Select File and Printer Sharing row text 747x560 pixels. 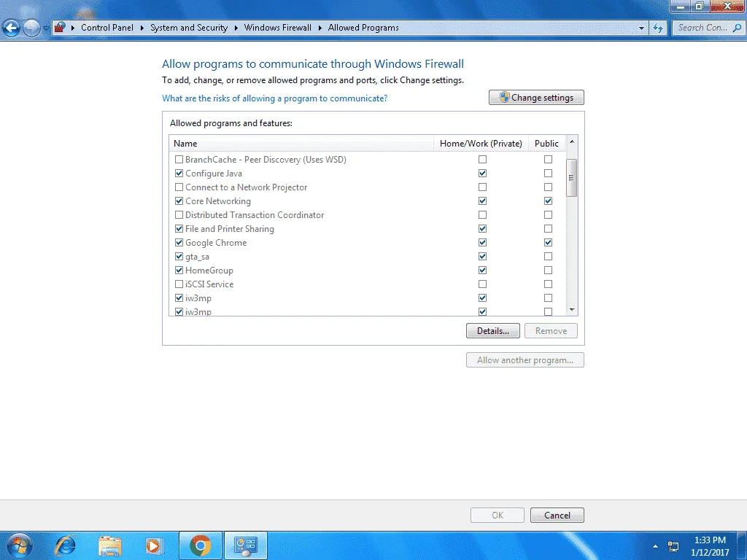(x=230, y=228)
